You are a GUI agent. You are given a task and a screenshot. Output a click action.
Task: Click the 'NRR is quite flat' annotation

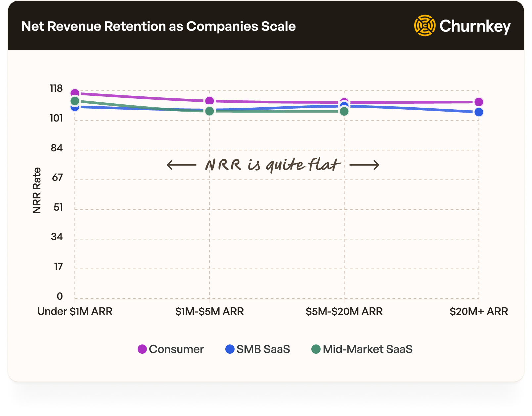point(272,165)
